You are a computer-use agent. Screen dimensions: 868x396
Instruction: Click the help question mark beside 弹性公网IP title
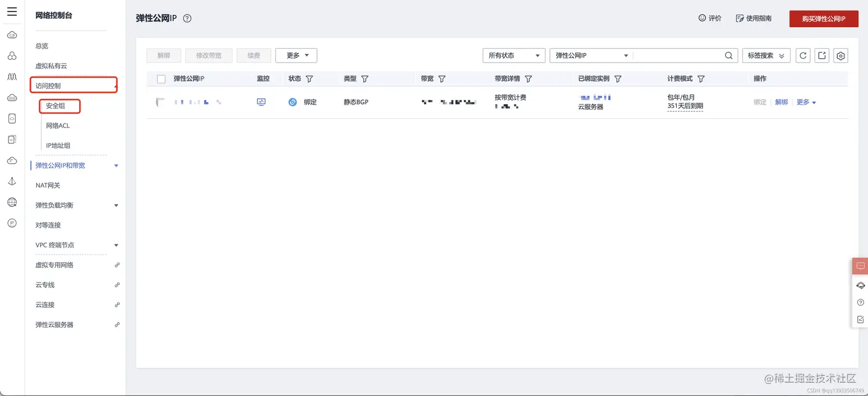pyautogui.click(x=187, y=18)
